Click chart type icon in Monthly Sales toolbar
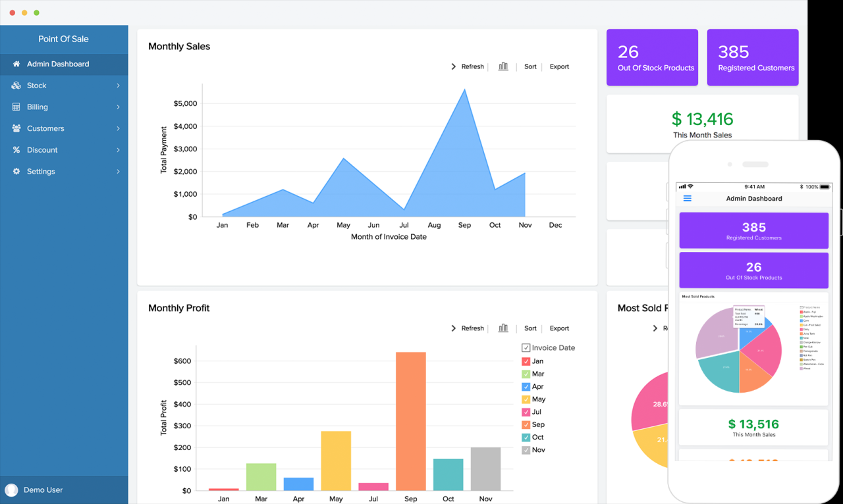Viewport: 843px width, 504px height. pyautogui.click(x=503, y=66)
